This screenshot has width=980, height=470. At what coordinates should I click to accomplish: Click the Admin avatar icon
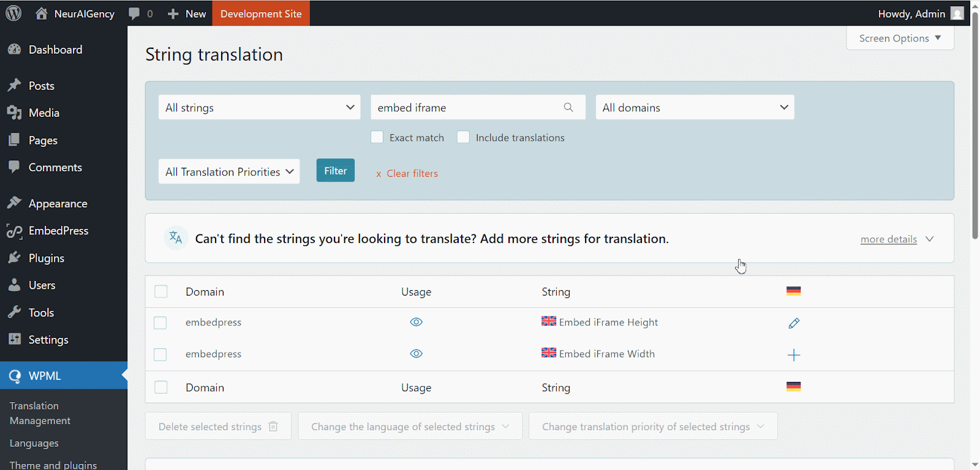coord(957,13)
